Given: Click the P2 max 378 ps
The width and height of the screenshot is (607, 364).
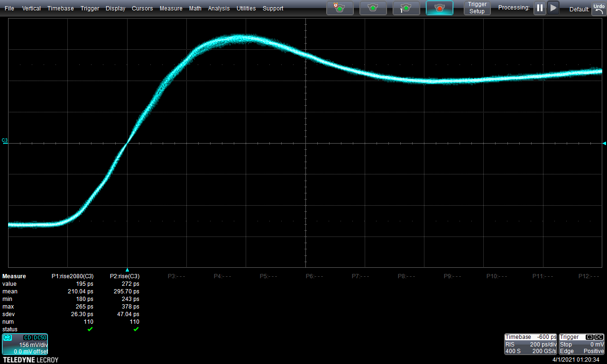Looking at the screenshot, I should pyautogui.click(x=131, y=307).
